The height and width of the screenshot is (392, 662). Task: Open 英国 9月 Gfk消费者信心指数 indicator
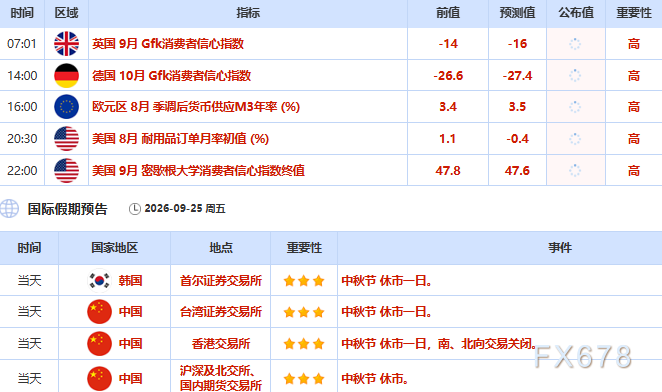click(168, 44)
